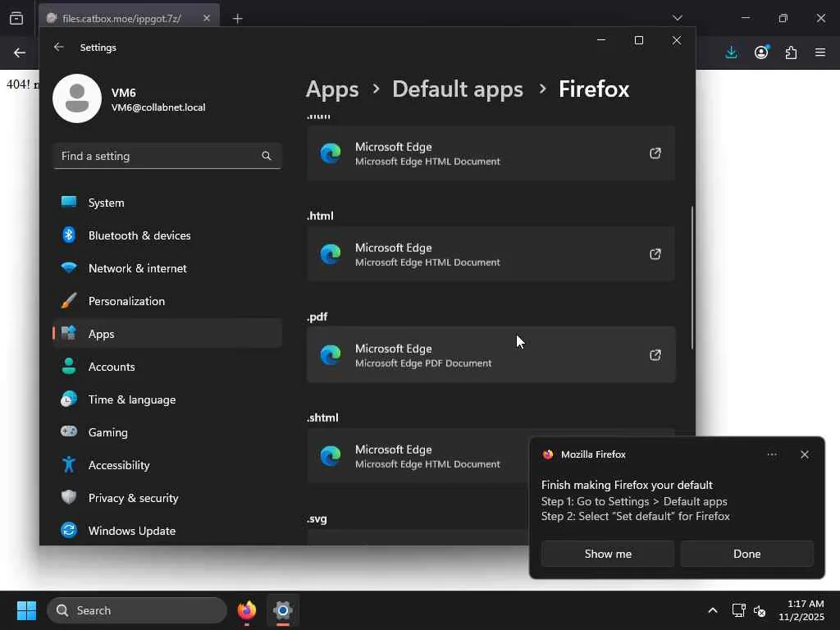Click Apps in the breadcrumb
Image resolution: width=840 pixels, height=630 pixels.
tap(332, 89)
